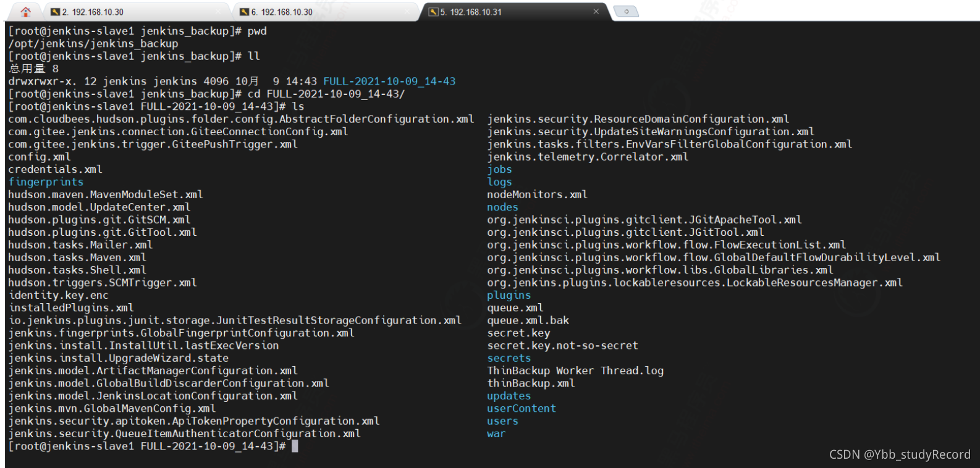Image resolution: width=980 pixels, height=468 pixels.
Task: Close the "5. 192.168.10.31" session tab
Action: pyautogui.click(x=596, y=11)
